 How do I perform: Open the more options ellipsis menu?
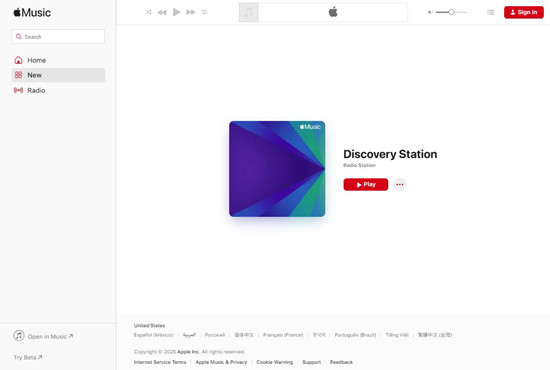tap(400, 184)
